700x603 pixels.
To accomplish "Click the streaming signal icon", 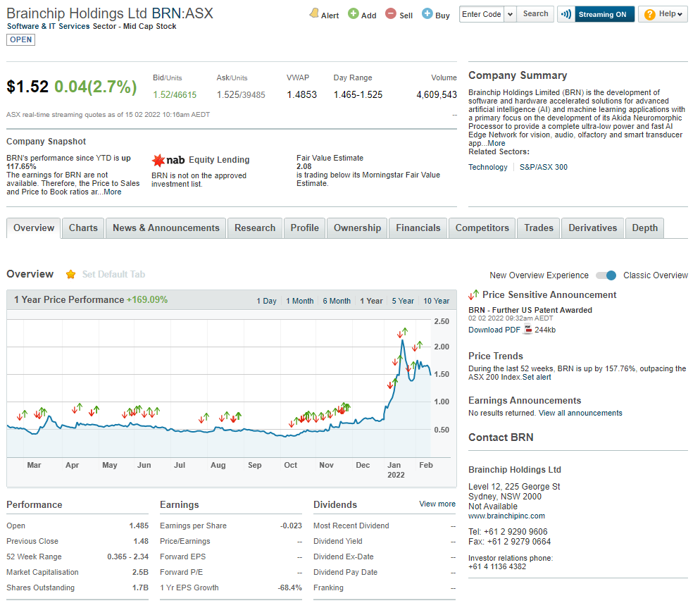I will tap(566, 14).
